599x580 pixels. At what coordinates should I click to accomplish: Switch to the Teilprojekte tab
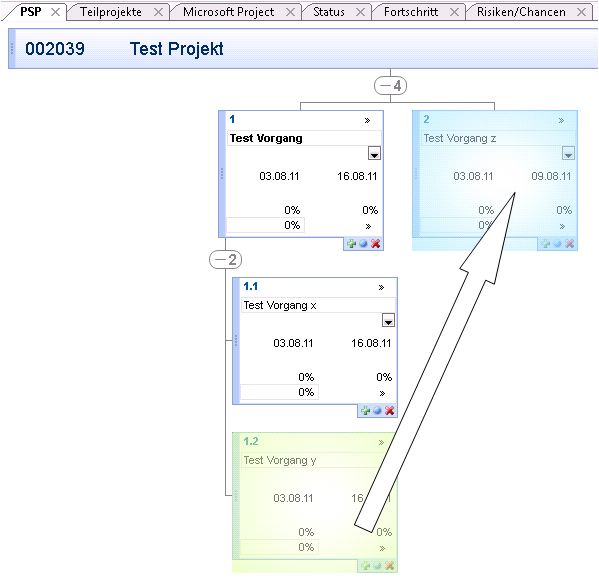(x=111, y=12)
